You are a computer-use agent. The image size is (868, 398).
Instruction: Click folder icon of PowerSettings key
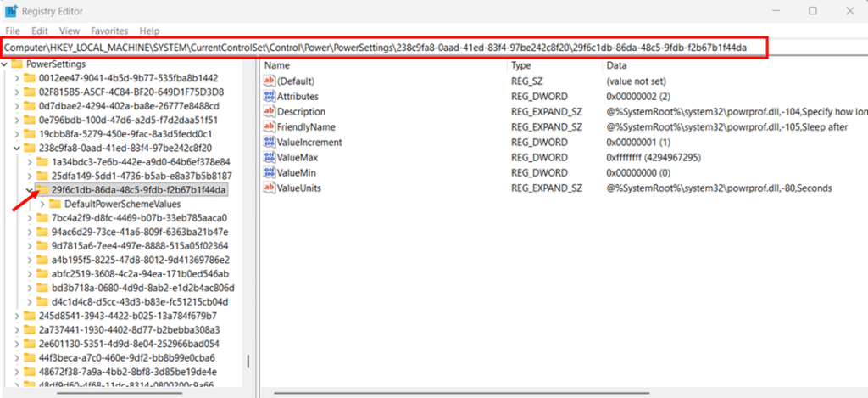point(17,64)
